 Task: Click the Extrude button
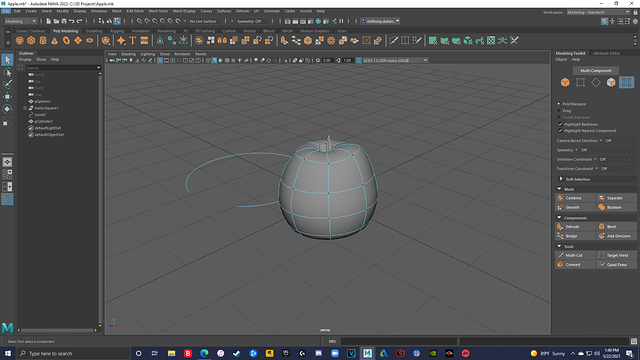coord(575,227)
